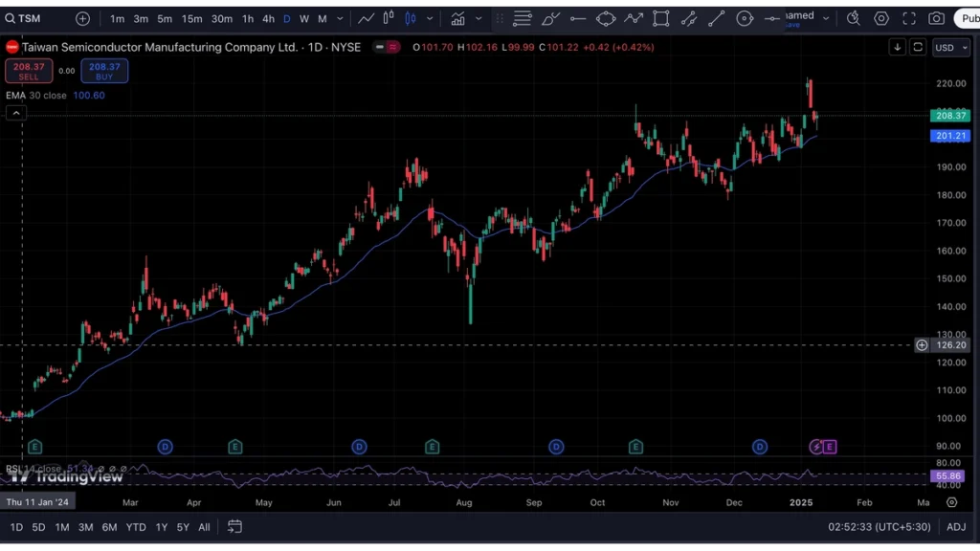Select the W weekly timeframe
The image size is (980, 551).
(304, 19)
